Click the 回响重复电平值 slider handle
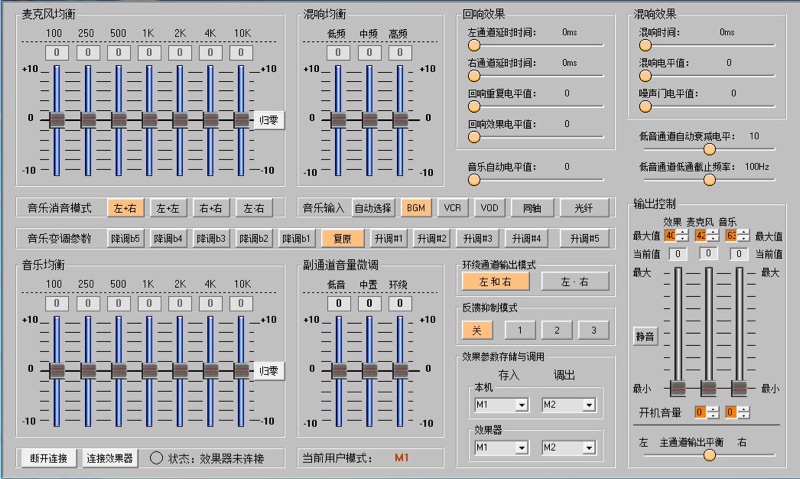 [x=474, y=107]
